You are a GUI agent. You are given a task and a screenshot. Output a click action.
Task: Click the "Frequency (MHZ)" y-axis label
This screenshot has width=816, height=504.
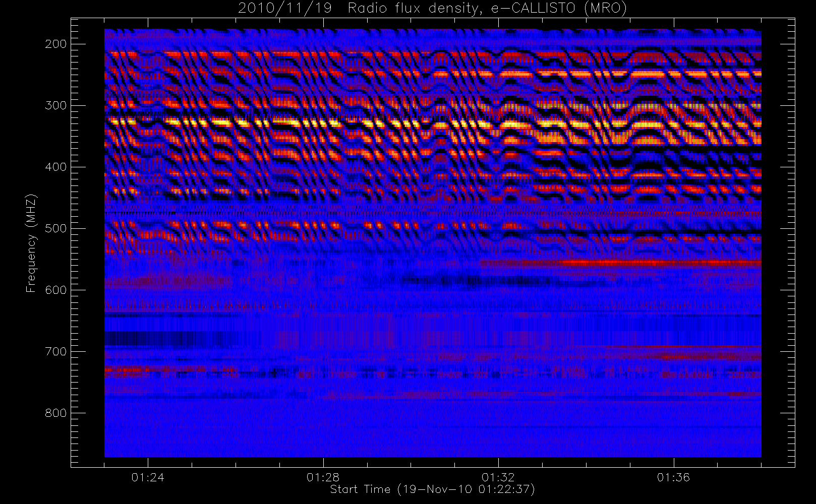(31, 243)
